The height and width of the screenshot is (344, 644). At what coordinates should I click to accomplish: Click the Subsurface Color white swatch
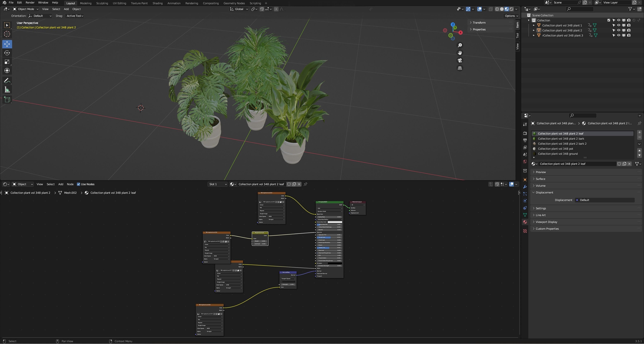335,222
